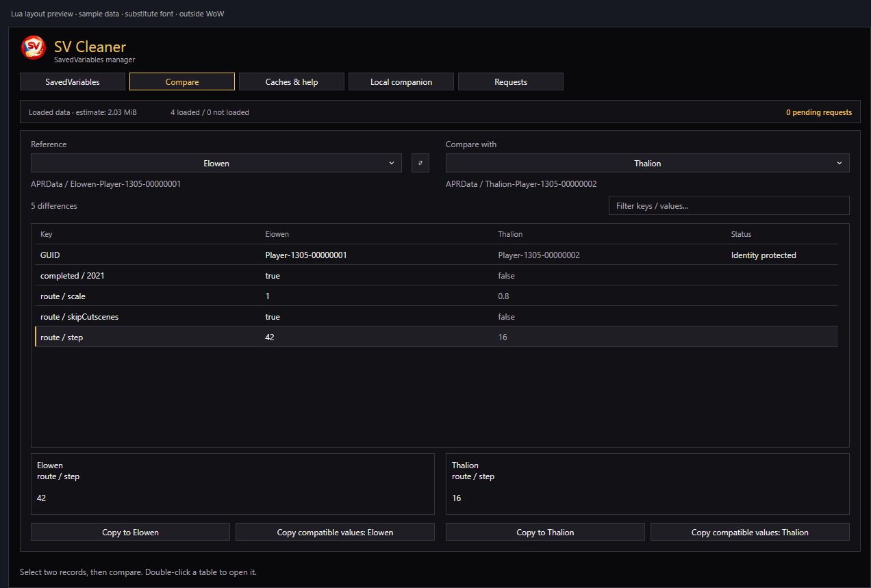Click the Copy to Thalion button
871x588 pixels.
coord(545,532)
